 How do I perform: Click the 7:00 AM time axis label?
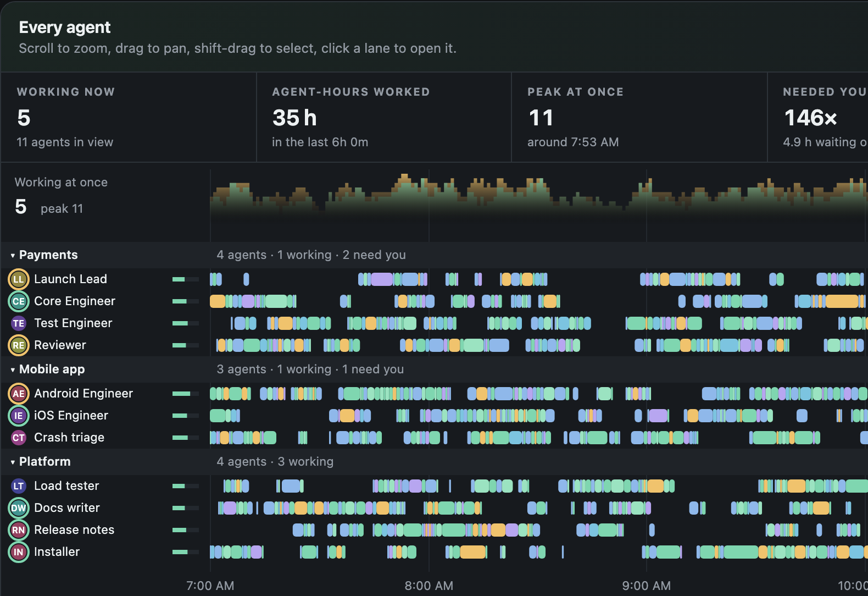click(x=210, y=586)
